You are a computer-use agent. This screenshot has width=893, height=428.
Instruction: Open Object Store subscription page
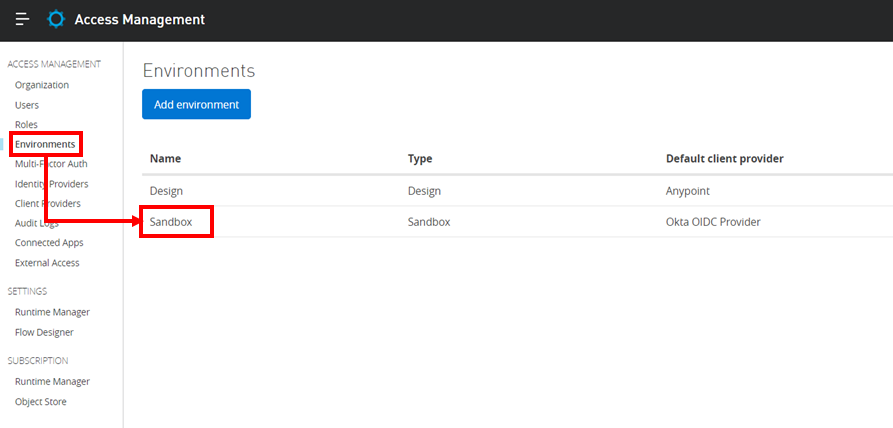pyautogui.click(x=40, y=401)
